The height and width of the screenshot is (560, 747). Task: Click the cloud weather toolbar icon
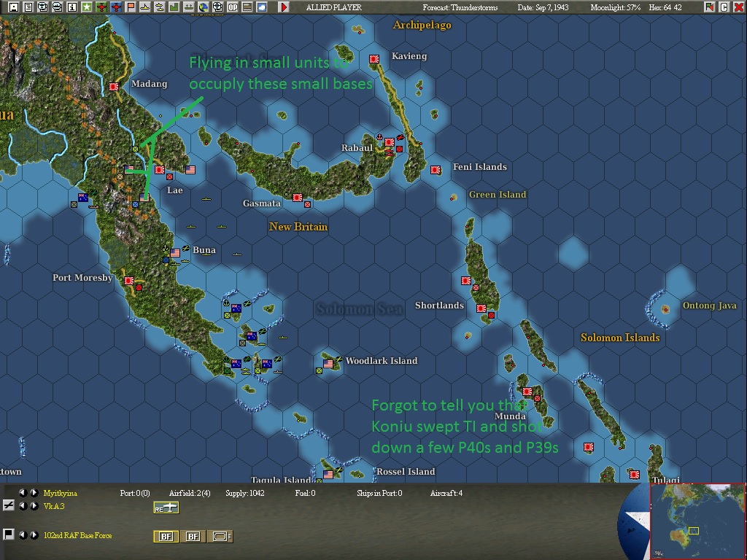coord(262,7)
